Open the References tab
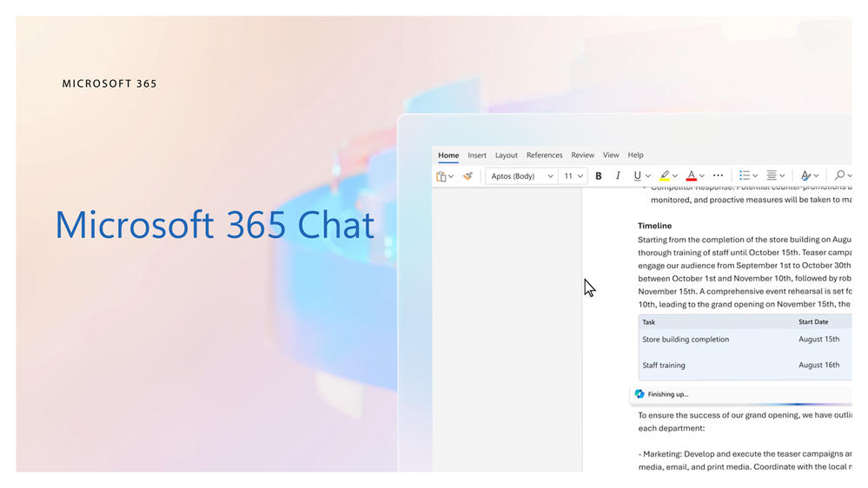The width and height of the screenshot is (868, 488). pos(544,155)
